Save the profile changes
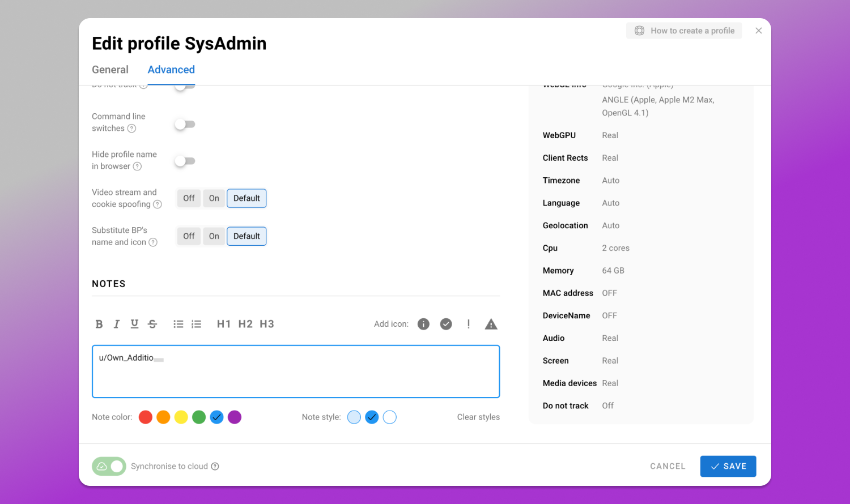The height and width of the screenshot is (504, 850). (728, 467)
